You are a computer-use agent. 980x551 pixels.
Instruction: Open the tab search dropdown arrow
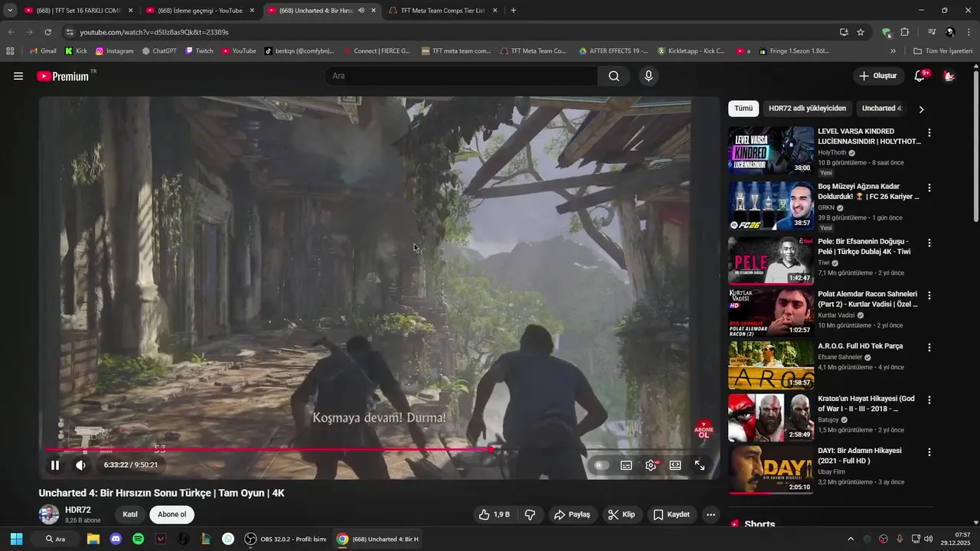click(10, 11)
